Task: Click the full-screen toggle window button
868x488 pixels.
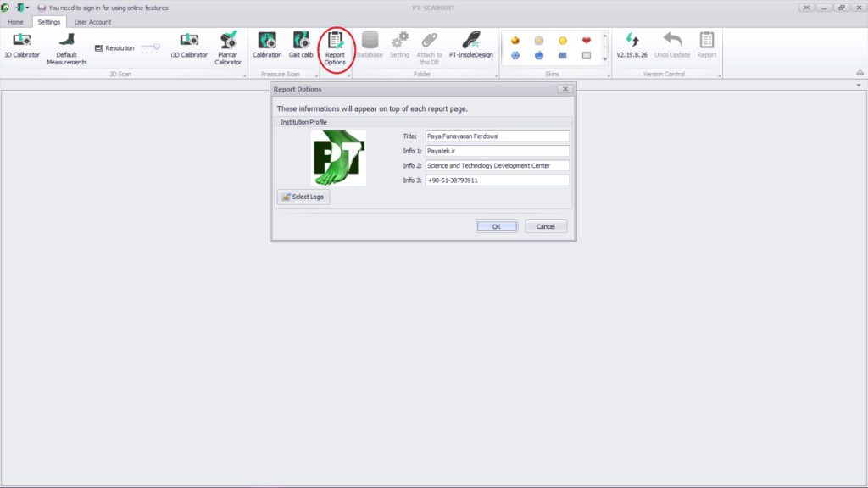Action: tap(807, 8)
